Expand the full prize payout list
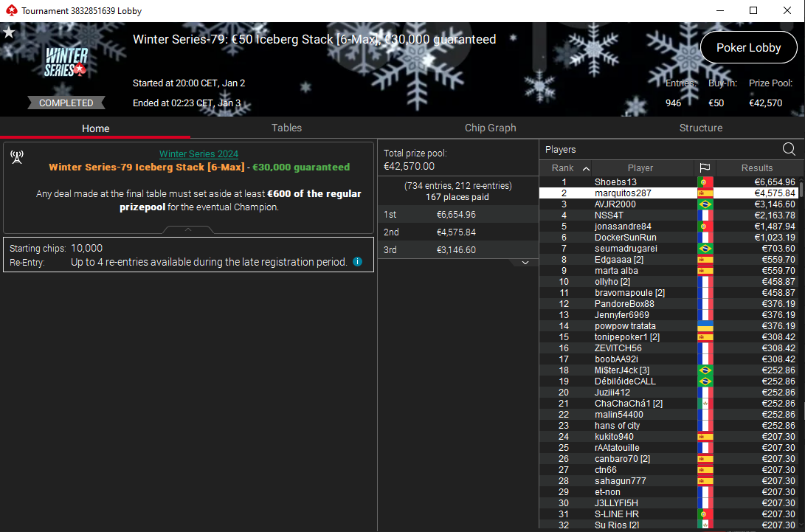 pyautogui.click(x=525, y=263)
